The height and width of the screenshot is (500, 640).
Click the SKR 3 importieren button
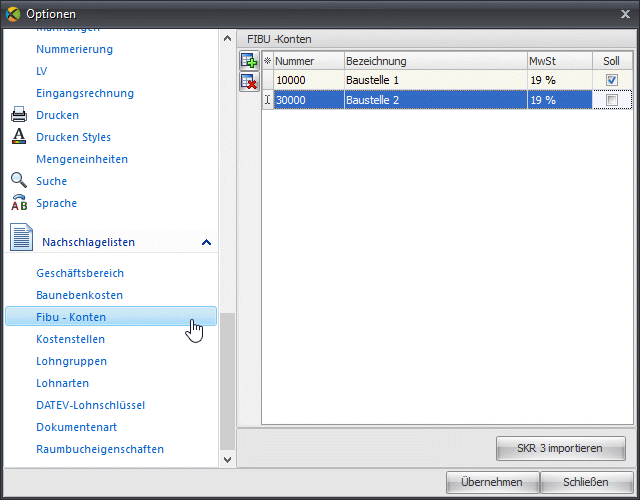click(x=561, y=448)
